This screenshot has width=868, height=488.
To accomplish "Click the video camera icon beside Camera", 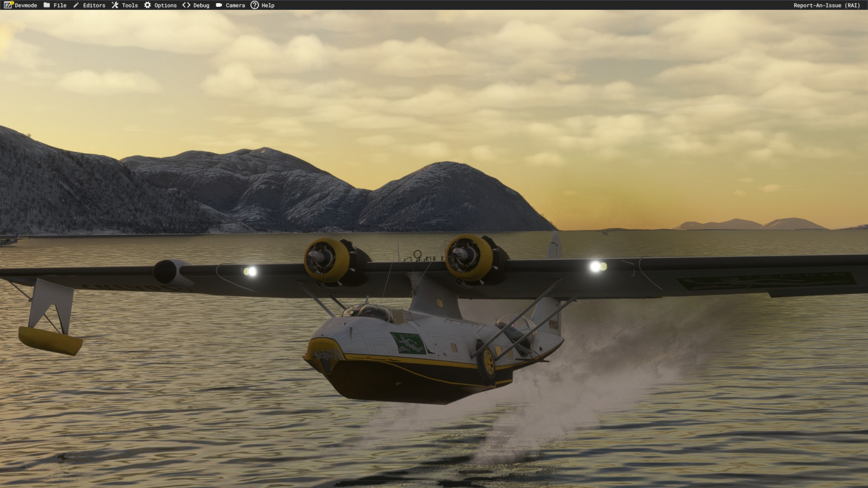I will (219, 5).
